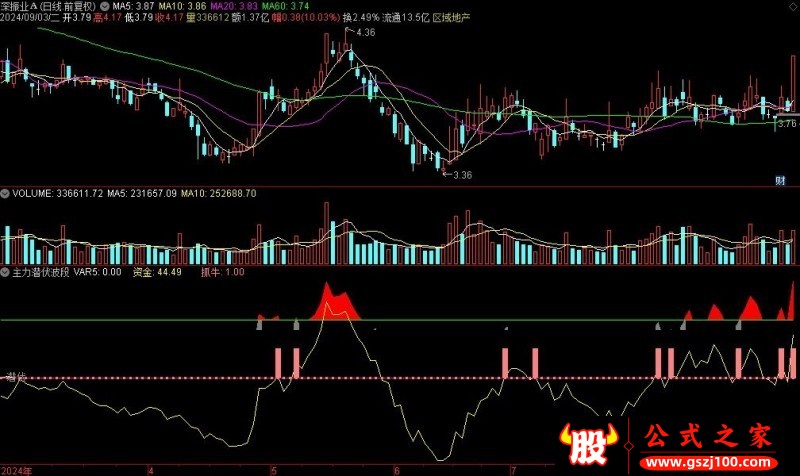
Task: Open the VOLUME panel dropdown arrow
Action: (5, 194)
